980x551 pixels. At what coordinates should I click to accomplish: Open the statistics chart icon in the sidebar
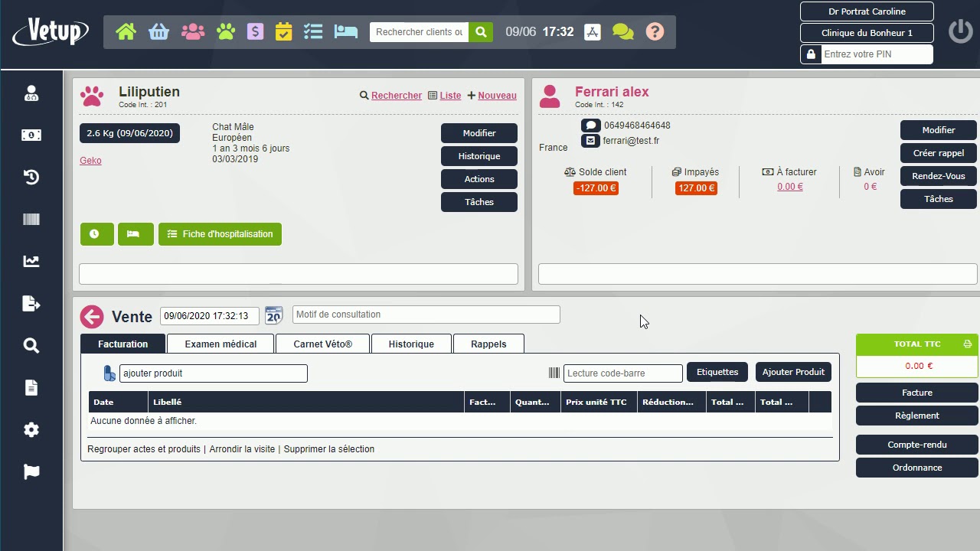(x=31, y=261)
